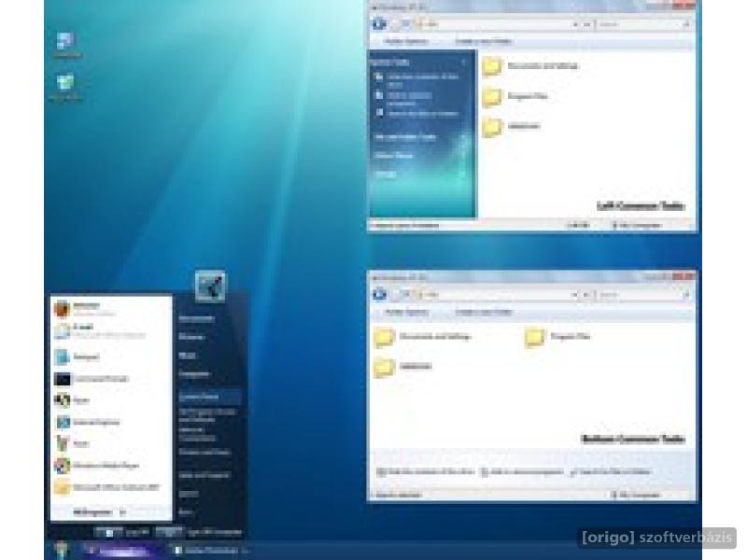
Task: Expand the Details section in left pane
Action: tap(463, 175)
